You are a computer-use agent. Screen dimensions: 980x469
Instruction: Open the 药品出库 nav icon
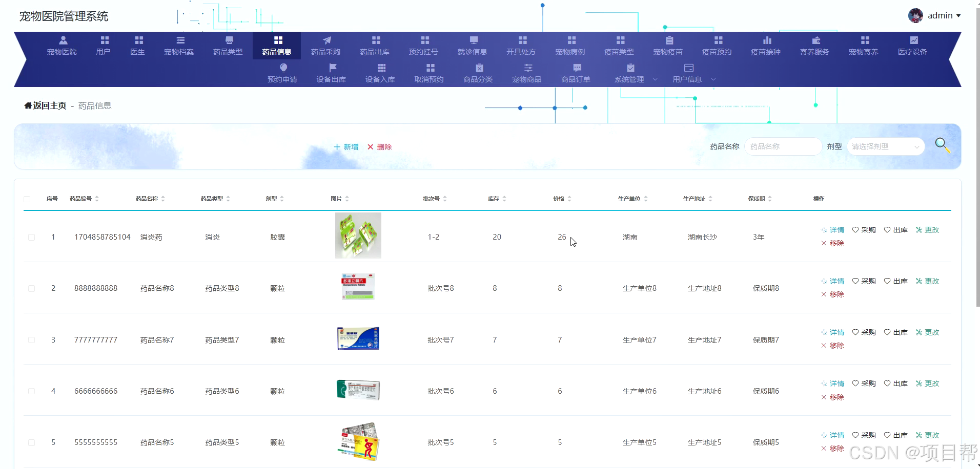coord(376,40)
